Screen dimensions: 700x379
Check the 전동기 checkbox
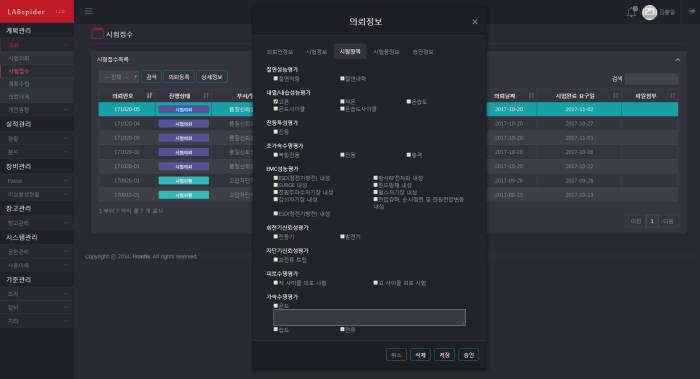(x=276, y=237)
